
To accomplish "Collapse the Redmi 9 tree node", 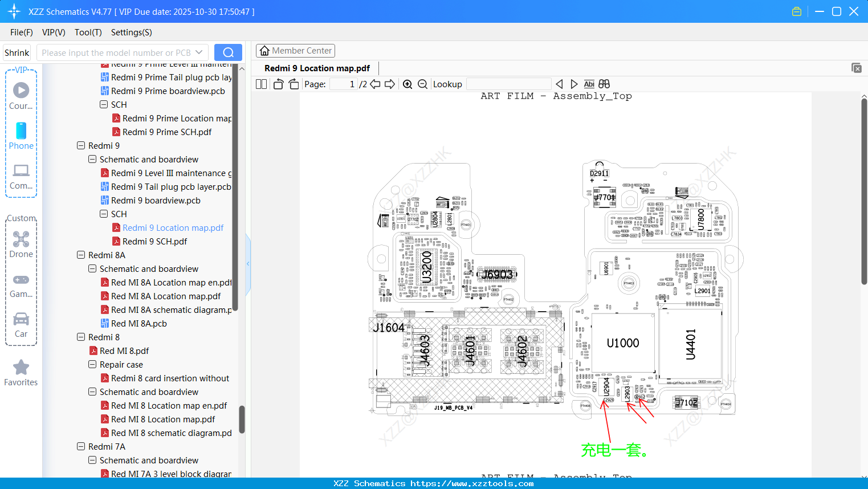I will [81, 145].
